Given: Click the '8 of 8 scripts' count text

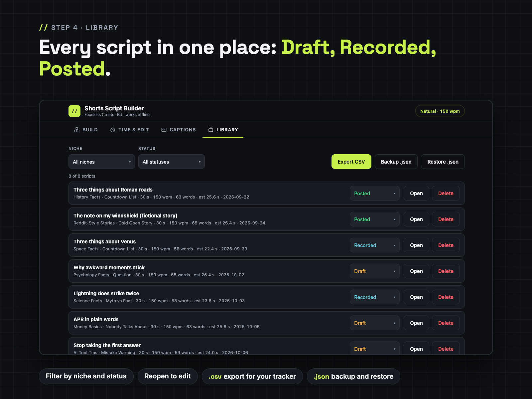Looking at the screenshot, I should tap(82, 176).
